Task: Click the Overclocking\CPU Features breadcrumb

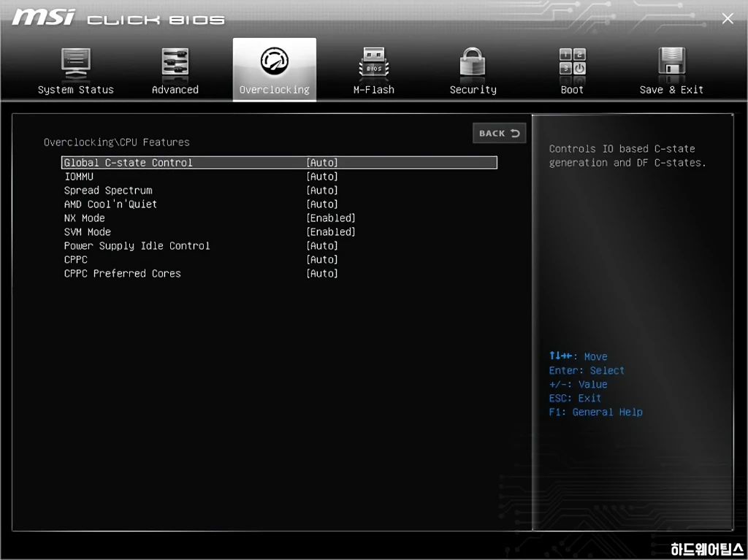Action: click(117, 142)
